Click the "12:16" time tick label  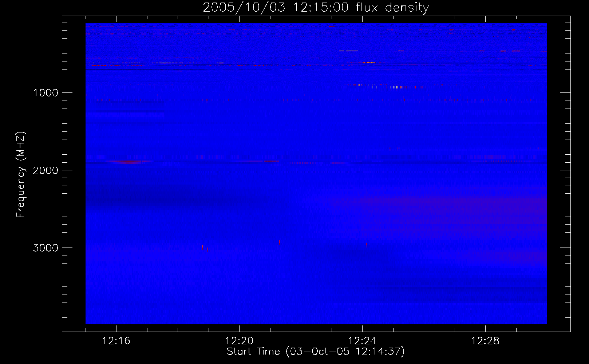pos(116,341)
